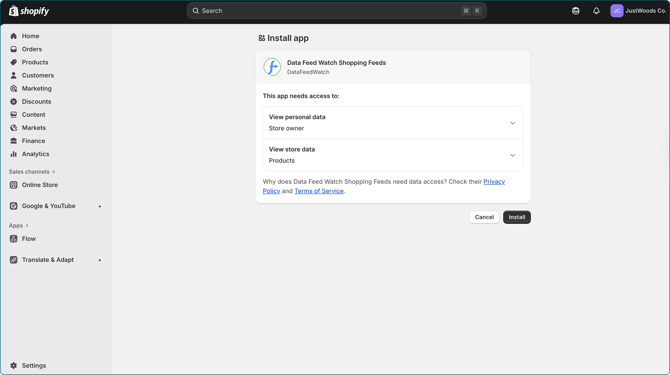
Task: Click the Orders inbox icon
Action: (14, 49)
